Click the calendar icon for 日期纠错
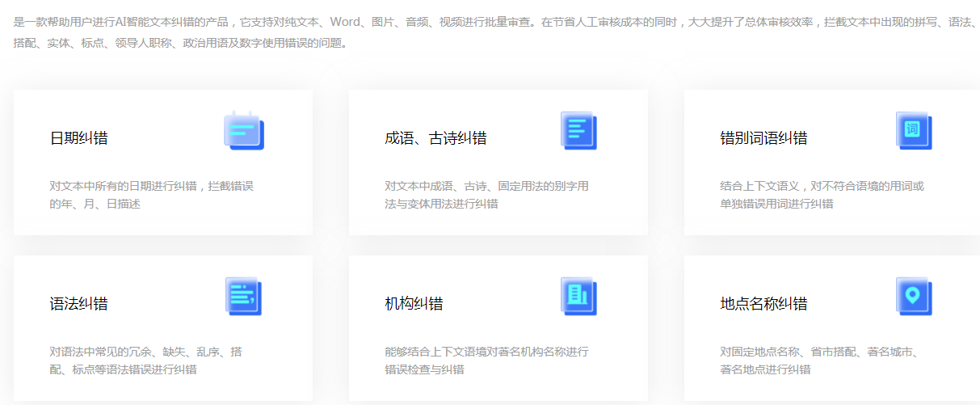This screenshot has height=405, width=980. click(x=243, y=131)
